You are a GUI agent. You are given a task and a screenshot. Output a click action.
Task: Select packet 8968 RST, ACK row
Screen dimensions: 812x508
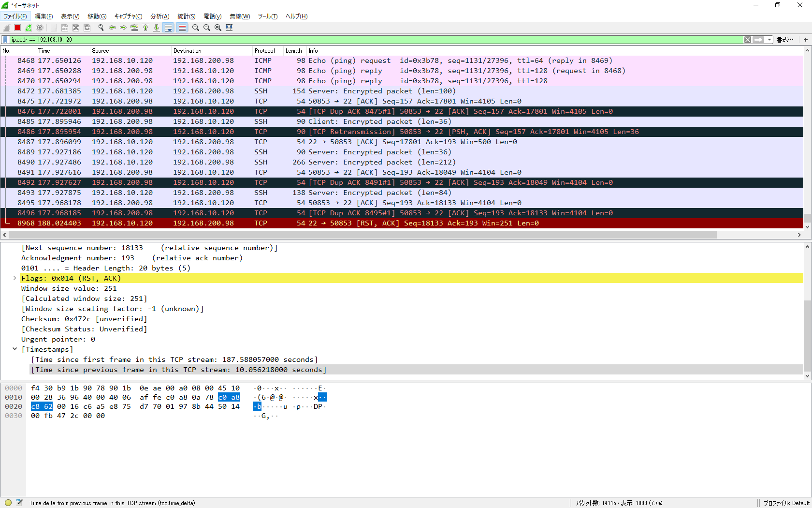[402, 223]
